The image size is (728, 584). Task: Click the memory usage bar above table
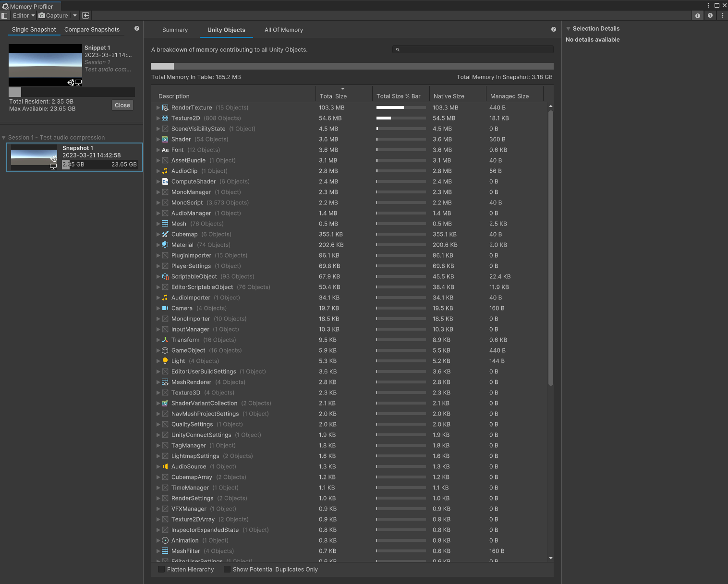pyautogui.click(x=352, y=66)
